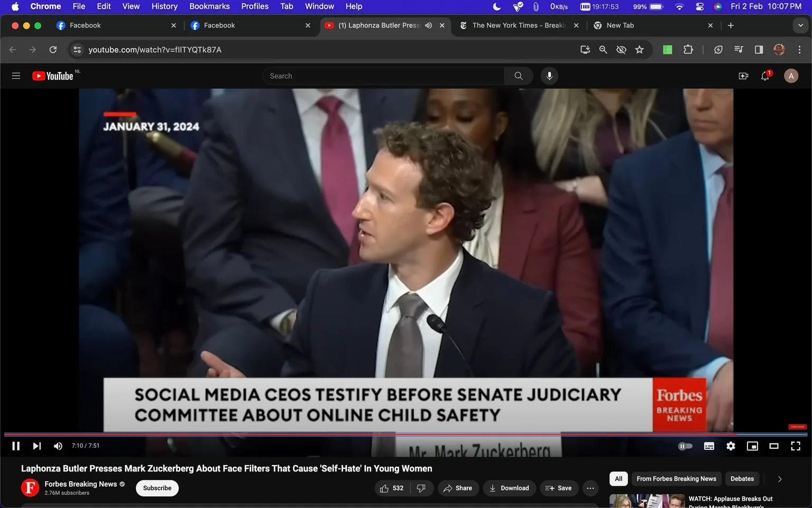Open the video settings gear
The image size is (812, 508).
731,446
